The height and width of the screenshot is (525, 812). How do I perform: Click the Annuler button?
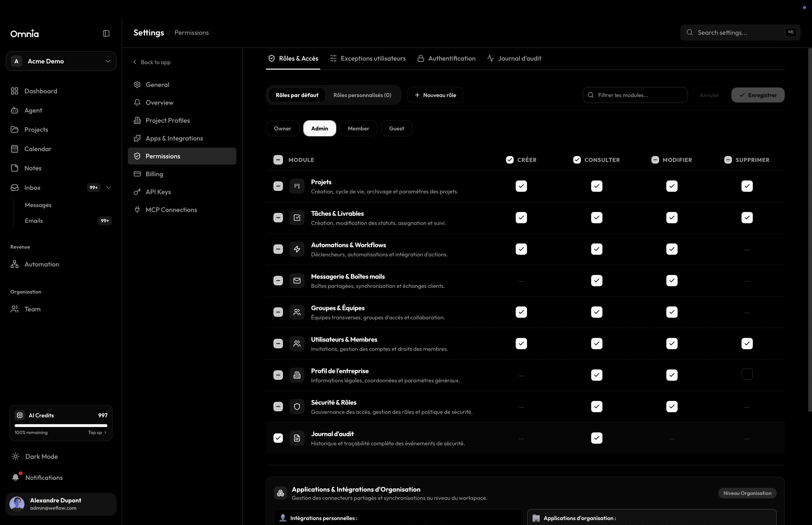(x=709, y=95)
